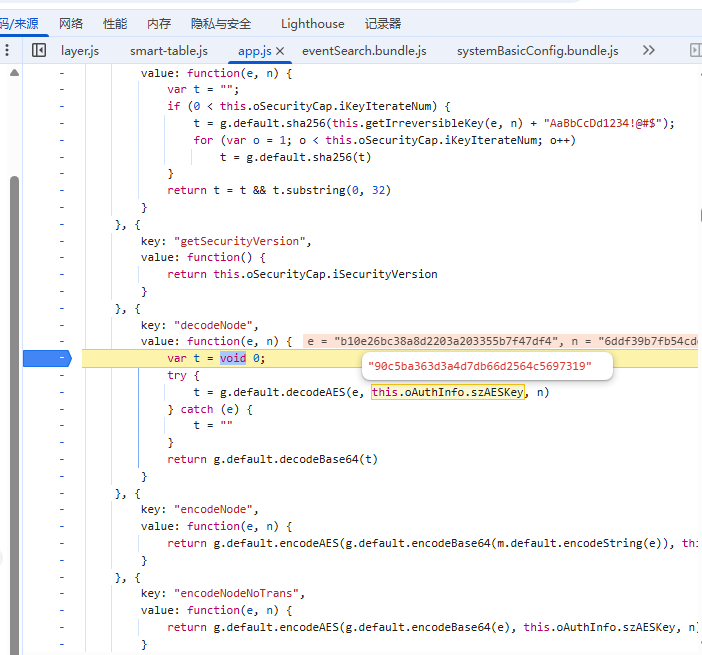Click gutter on 'return g.default.decodeBase64(t)' line
This screenshot has width=702, height=655.
[x=62, y=459]
